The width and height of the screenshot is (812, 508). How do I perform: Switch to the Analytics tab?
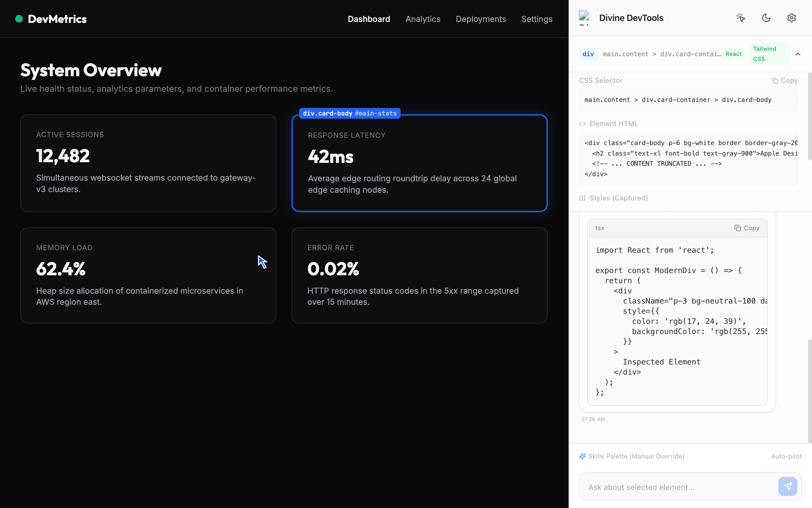point(423,19)
